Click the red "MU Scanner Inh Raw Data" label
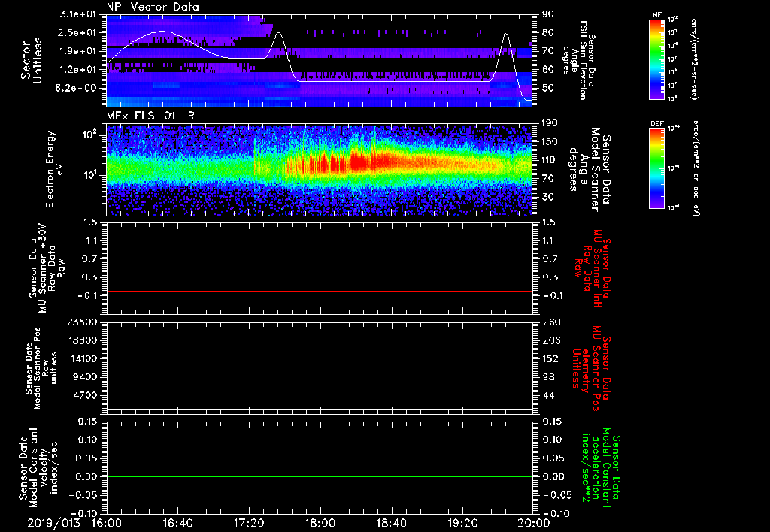Image resolution: width=770 pixels, height=532 pixels. pyautogui.click(x=593, y=269)
